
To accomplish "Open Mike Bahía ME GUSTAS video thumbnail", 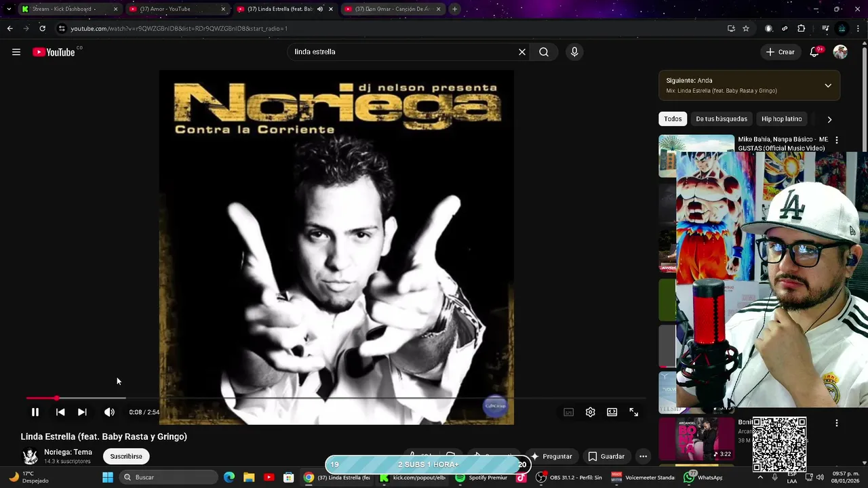I will (x=696, y=156).
